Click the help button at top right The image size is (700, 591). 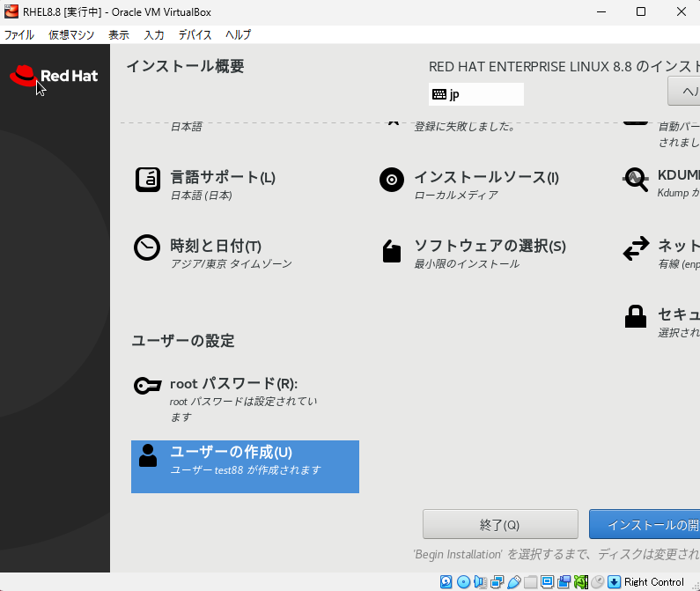pos(684,91)
